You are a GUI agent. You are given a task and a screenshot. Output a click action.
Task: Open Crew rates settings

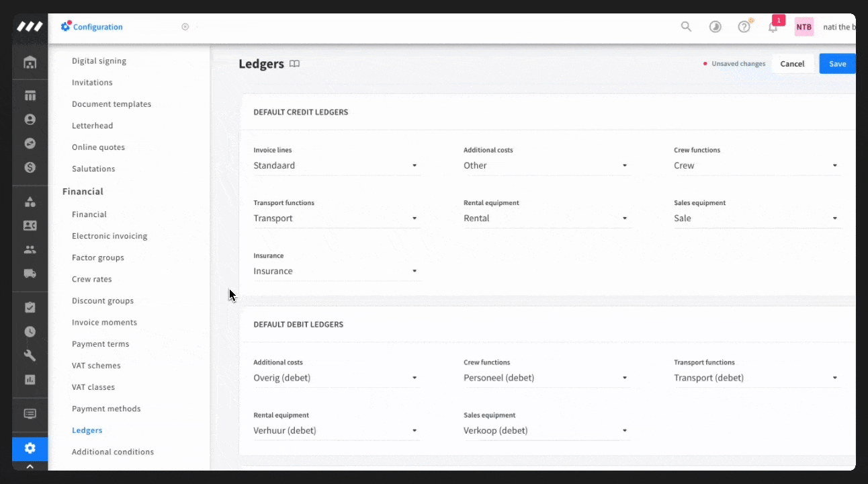(92, 279)
